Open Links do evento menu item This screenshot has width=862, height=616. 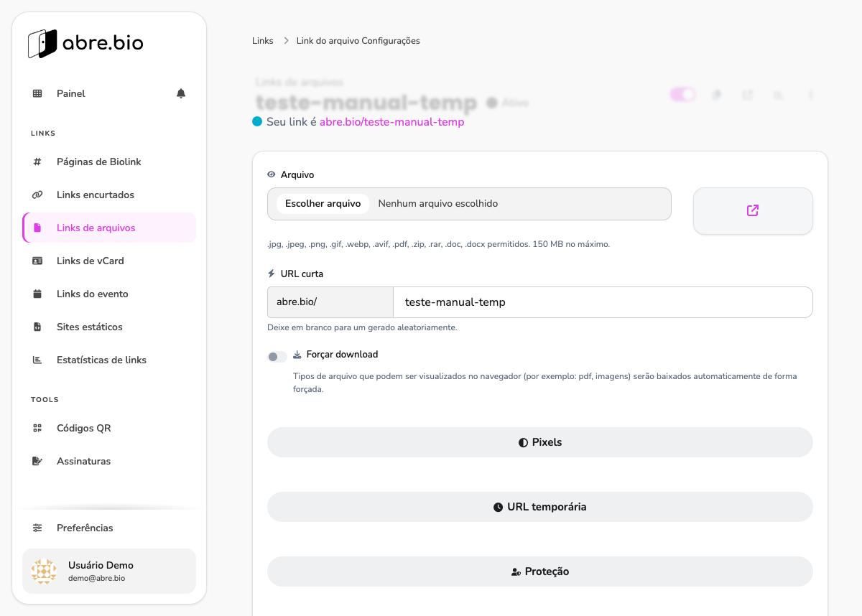pos(109,294)
